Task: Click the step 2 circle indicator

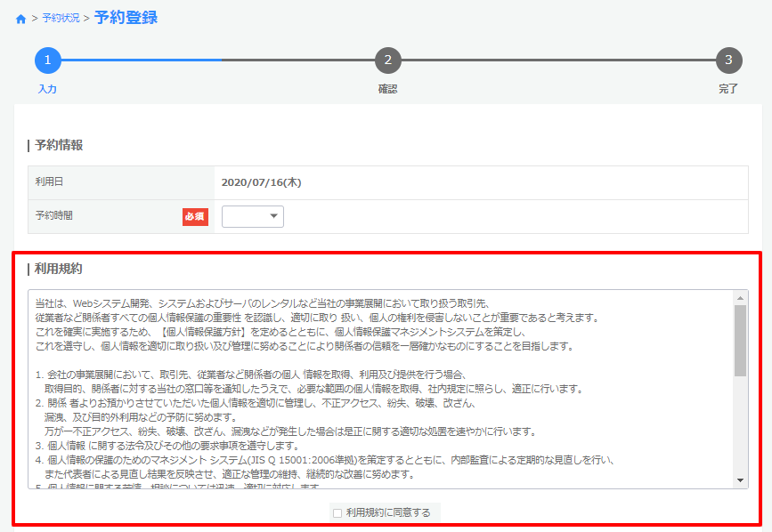Action: tap(387, 60)
